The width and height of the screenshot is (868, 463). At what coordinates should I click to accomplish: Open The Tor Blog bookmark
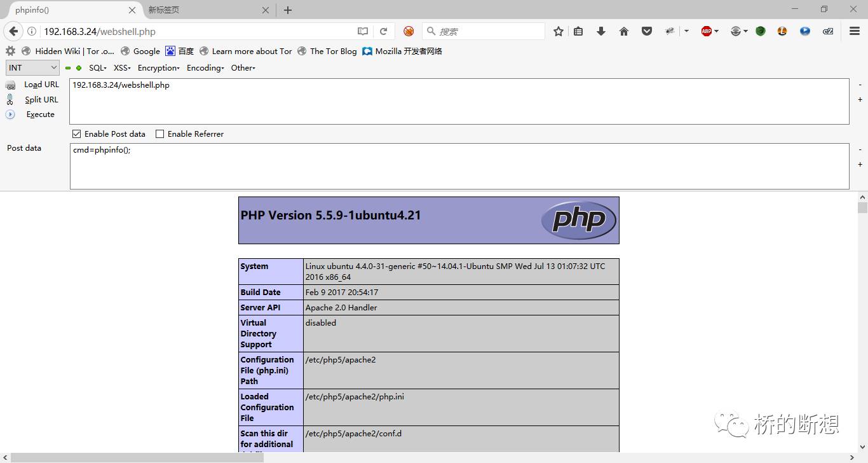click(327, 51)
